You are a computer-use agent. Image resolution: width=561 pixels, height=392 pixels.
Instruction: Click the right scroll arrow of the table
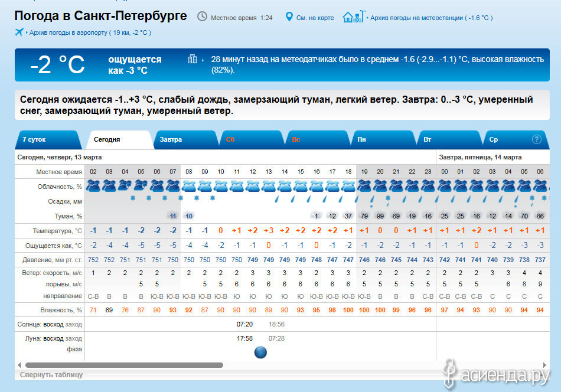544,365
